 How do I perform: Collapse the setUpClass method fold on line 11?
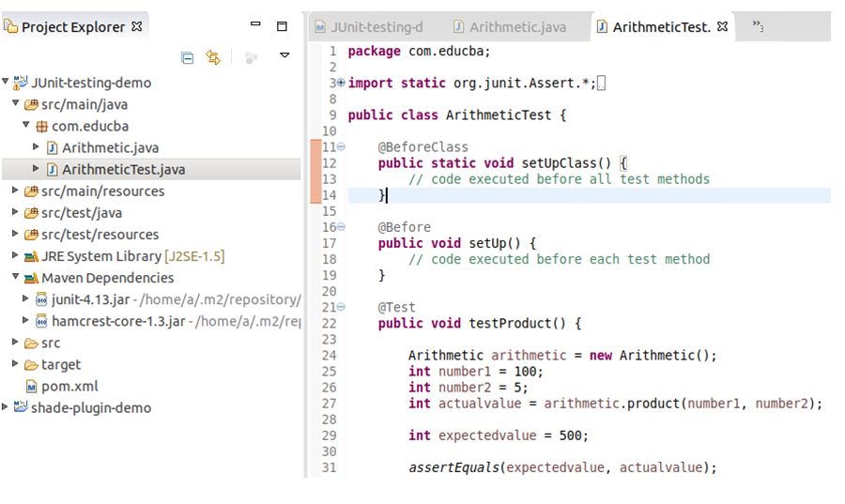pyautogui.click(x=340, y=147)
